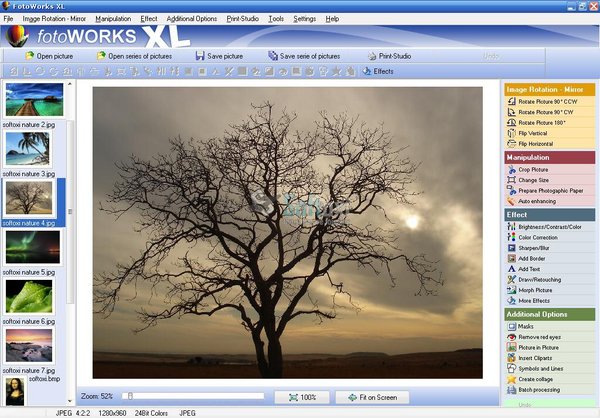Image resolution: width=600 pixels, height=418 pixels.
Task: Select the Mona Lisa softoxi.bmp thumbnail
Action: pos(15,391)
